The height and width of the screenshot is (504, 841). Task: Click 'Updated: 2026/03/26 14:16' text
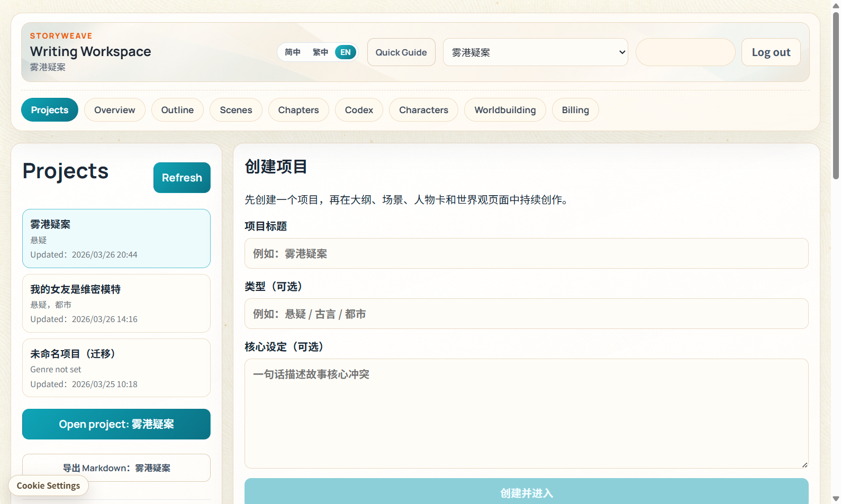(84, 319)
